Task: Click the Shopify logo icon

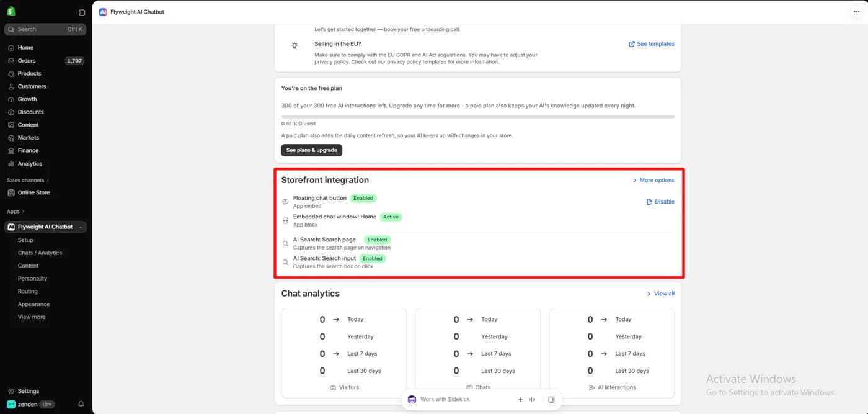Action: point(11,11)
